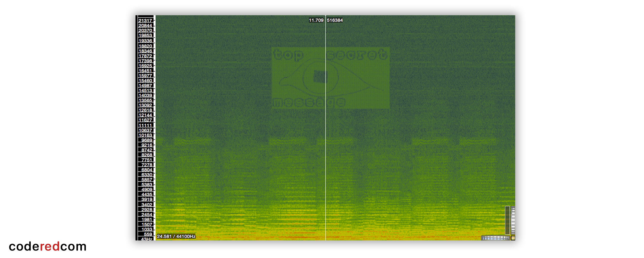
Task: Click the 21317 frequency scale label
Action: click(x=145, y=21)
